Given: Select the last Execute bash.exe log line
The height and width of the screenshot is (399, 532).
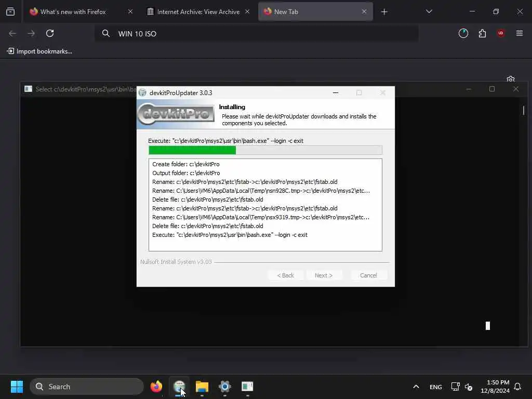Looking at the screenshot, I should tap(230, 235).
